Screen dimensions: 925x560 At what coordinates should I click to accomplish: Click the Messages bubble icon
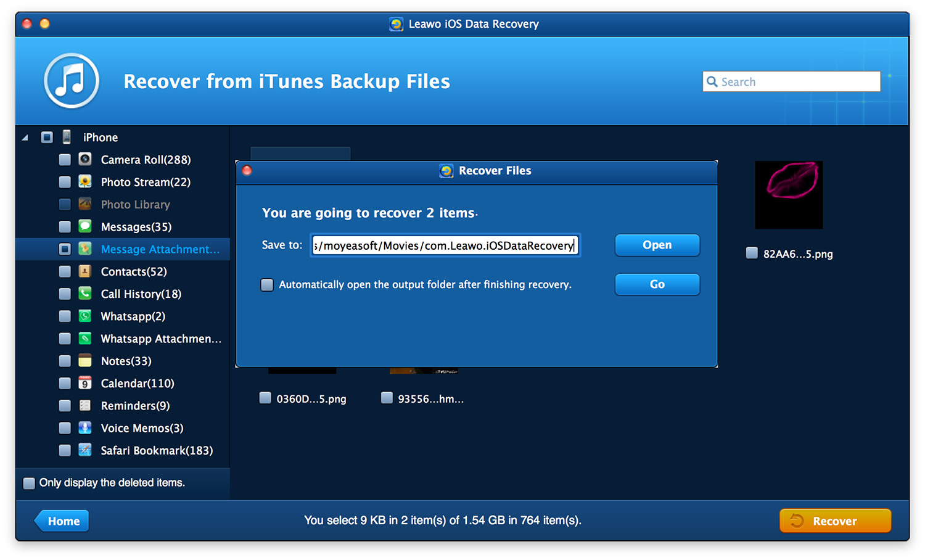click(85, 226)
